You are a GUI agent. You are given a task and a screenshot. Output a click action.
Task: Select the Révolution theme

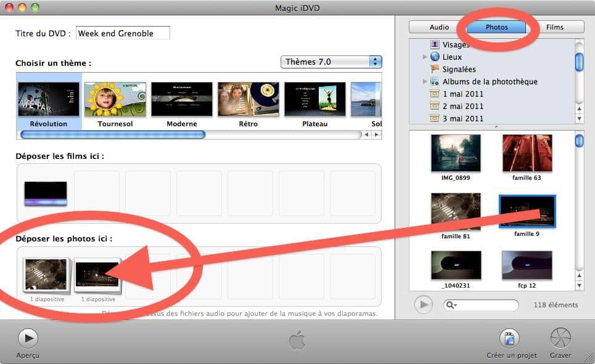pyautogui.click(x=49, y=99)
